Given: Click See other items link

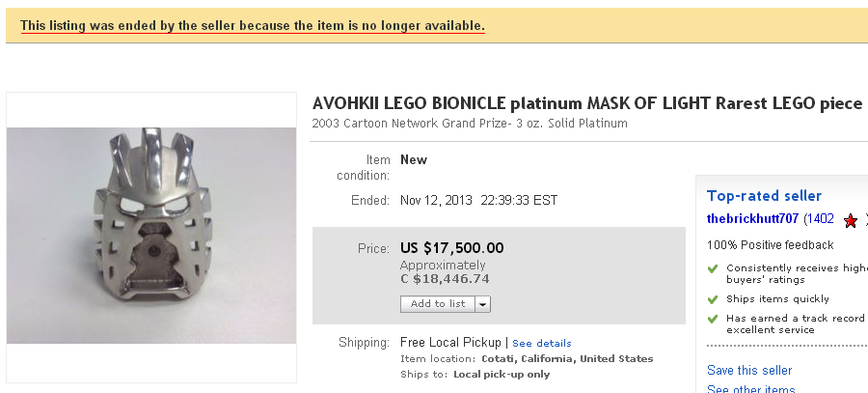Looking at the screenshot, I should click(751, 389).
